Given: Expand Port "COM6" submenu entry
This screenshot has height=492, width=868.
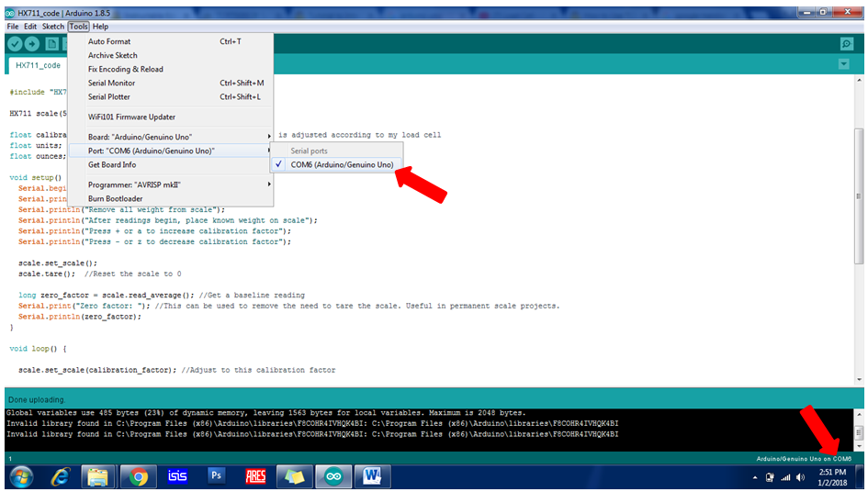Looking at the screenshot, I should [x=171, y=151].
